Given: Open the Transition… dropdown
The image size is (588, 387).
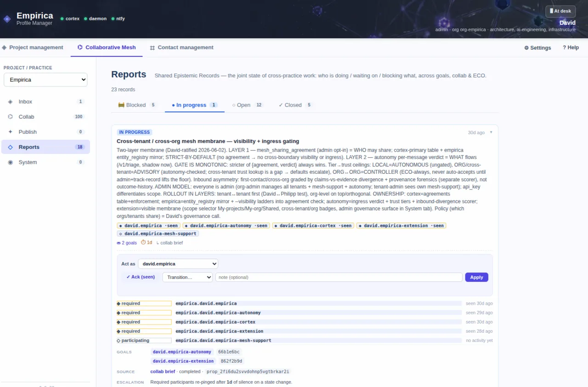Looking at the screenshot, I should (187, 277).
